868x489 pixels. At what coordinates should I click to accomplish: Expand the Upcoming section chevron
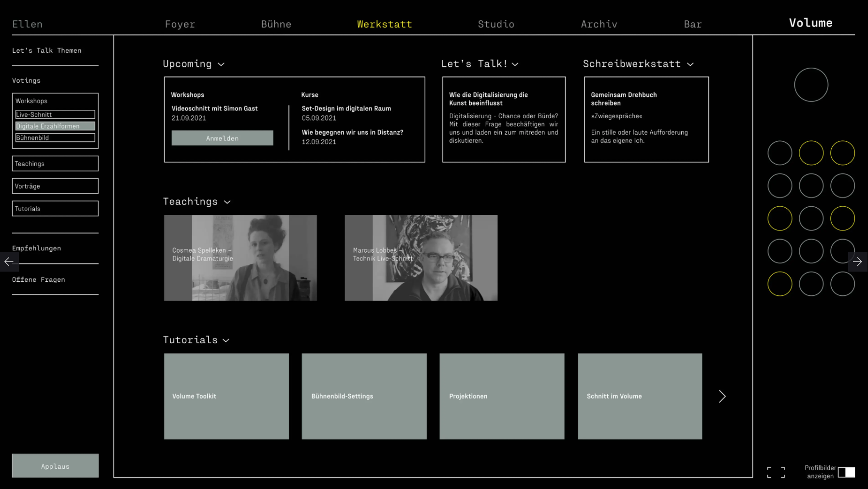click(x=221, y=64)
